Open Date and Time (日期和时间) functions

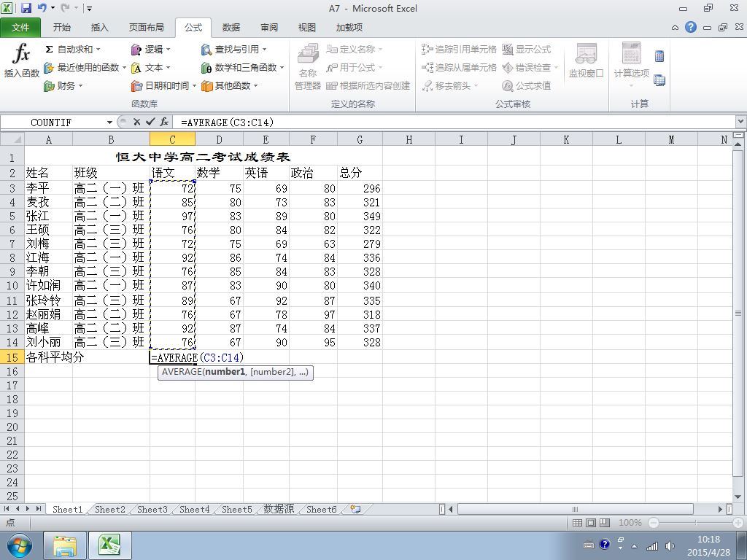click(x=163, y=86)
